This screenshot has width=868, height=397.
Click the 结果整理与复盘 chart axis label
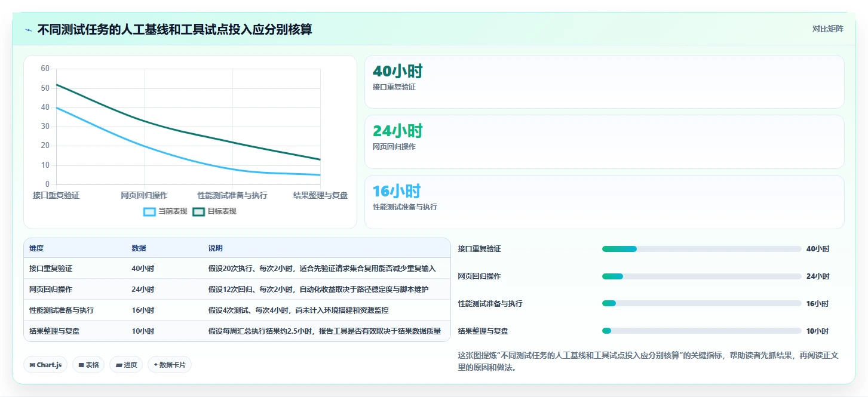[321, 195]
